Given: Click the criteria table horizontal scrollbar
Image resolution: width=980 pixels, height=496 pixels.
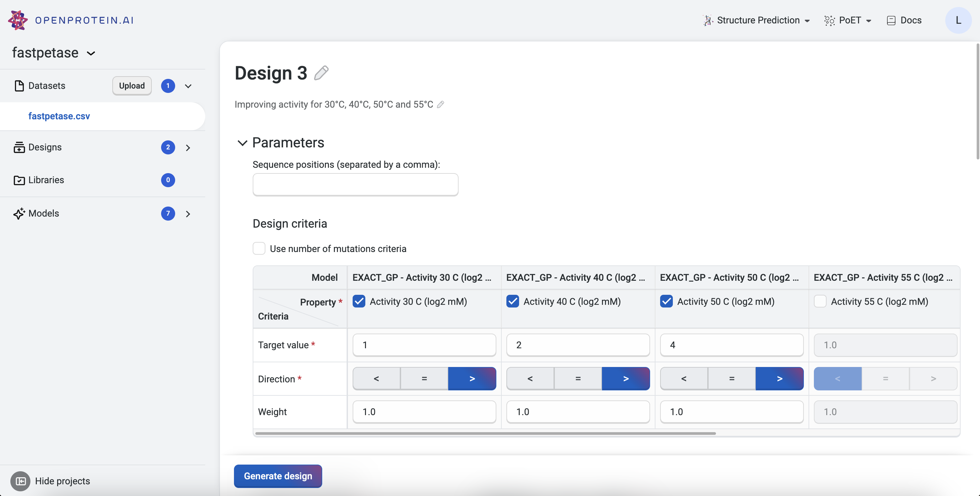Looking at the screenshot, I should coord(485,433).
